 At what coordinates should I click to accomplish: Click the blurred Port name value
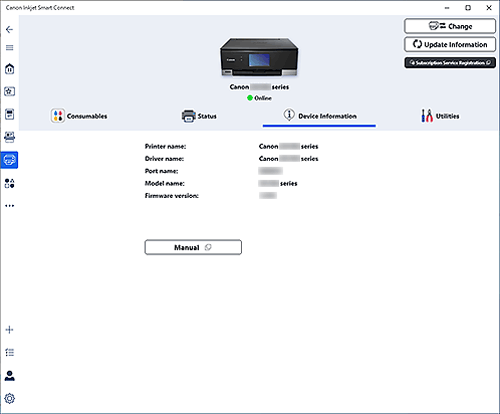pyautogui.click(x=271, y=171)
